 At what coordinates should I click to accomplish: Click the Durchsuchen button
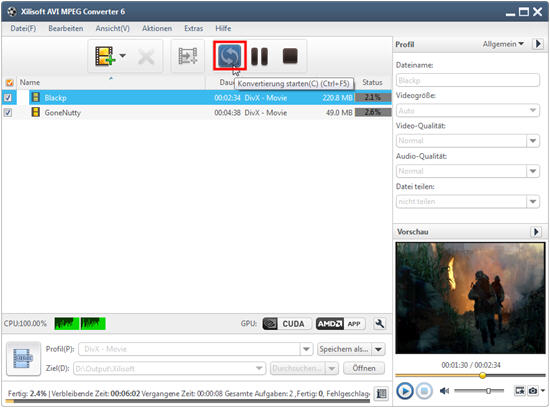[x=297, y=368]
